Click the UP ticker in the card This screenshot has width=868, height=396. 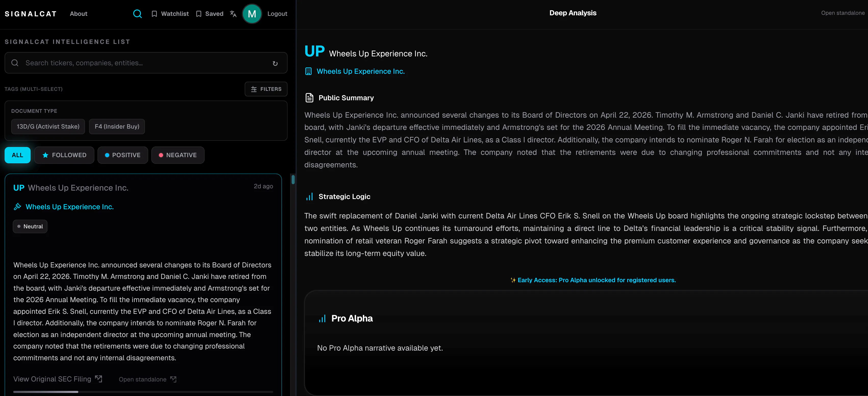coord(19,188)
